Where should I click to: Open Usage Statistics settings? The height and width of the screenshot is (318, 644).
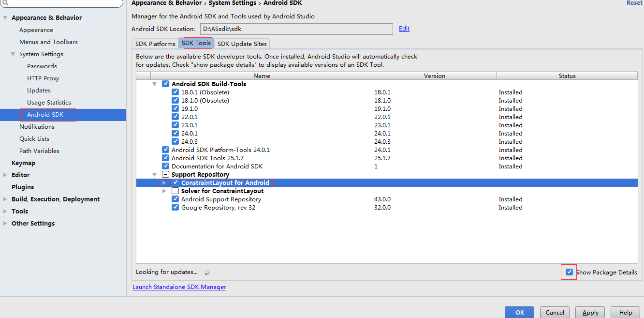[x=49, y=103]
